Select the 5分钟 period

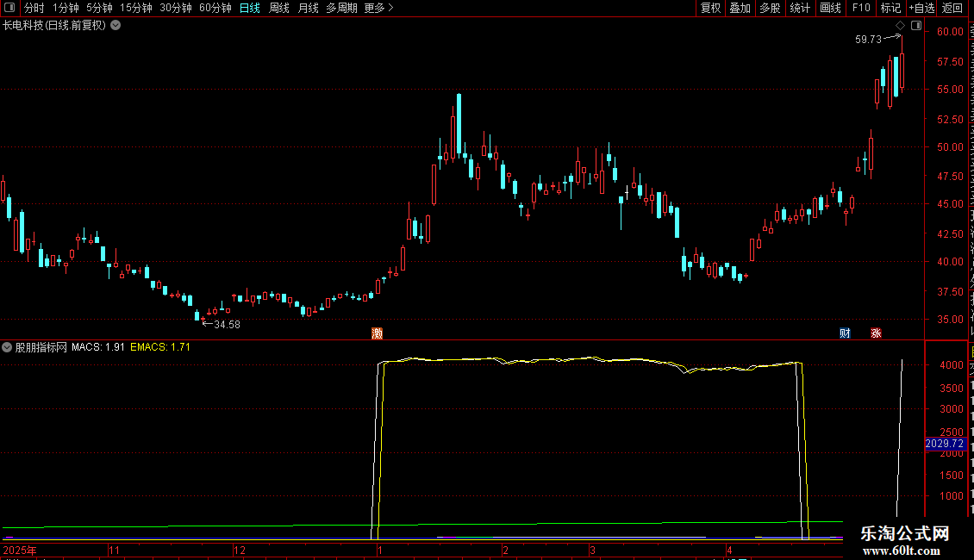coord(99,8)
